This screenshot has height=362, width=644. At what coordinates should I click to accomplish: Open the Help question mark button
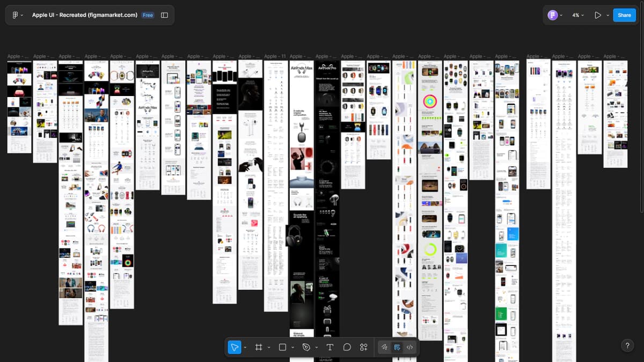tap(627, 346)
